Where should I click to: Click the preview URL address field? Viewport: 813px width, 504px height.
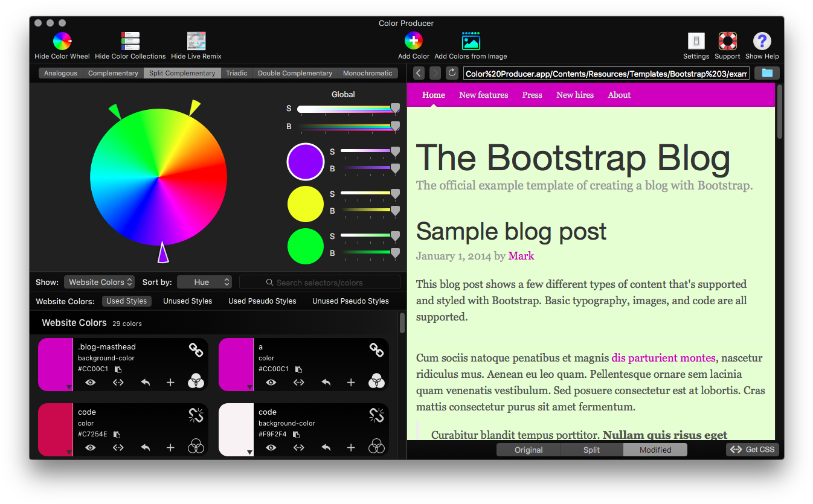pyautogui.click(x=606, y=73)
